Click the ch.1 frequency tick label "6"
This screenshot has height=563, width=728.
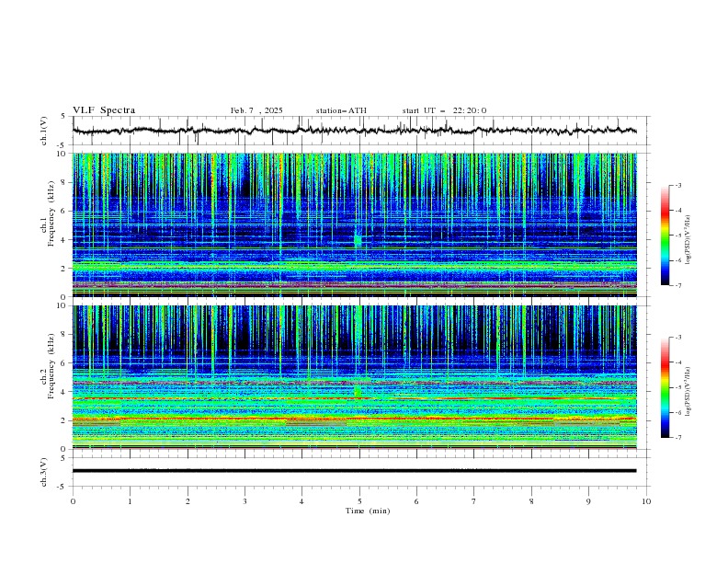click(64, 211)
